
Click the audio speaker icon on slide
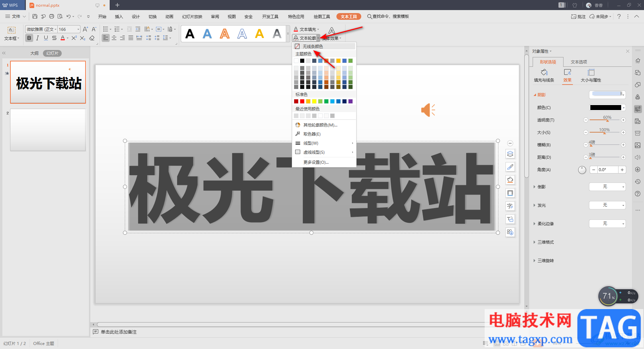(428, 110)
